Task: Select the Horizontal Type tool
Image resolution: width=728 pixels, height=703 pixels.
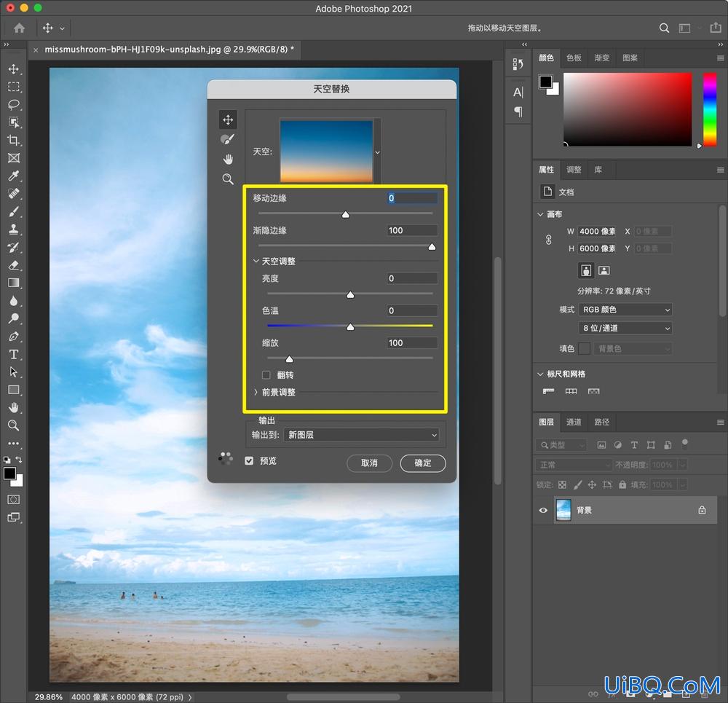Action: click(x=13, y=355)
